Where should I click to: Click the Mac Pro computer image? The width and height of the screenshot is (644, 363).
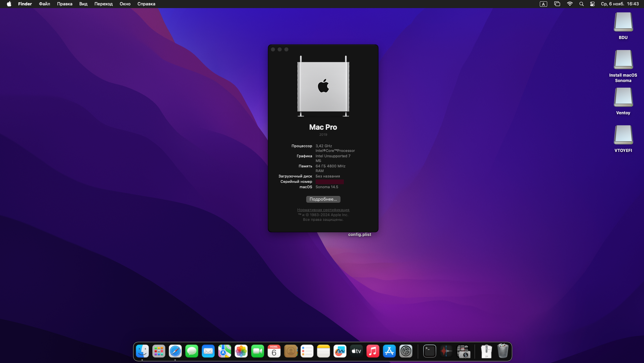[x=323, y=86]
